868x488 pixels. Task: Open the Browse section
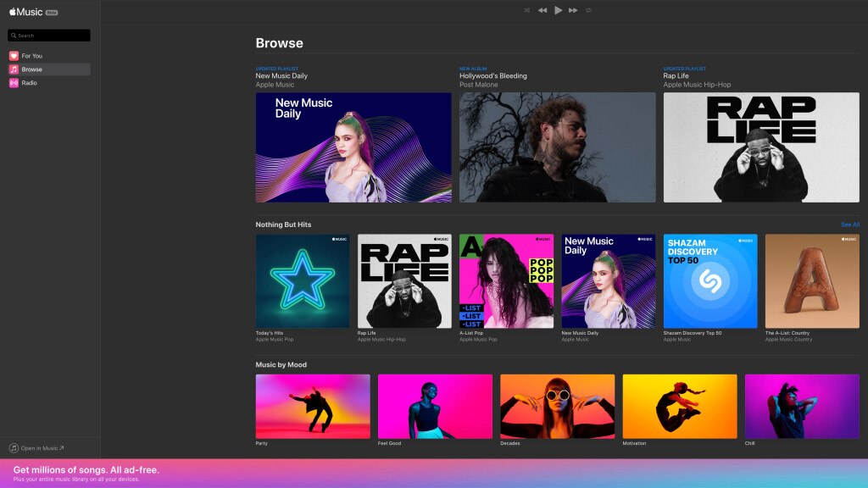pos(48,69)
